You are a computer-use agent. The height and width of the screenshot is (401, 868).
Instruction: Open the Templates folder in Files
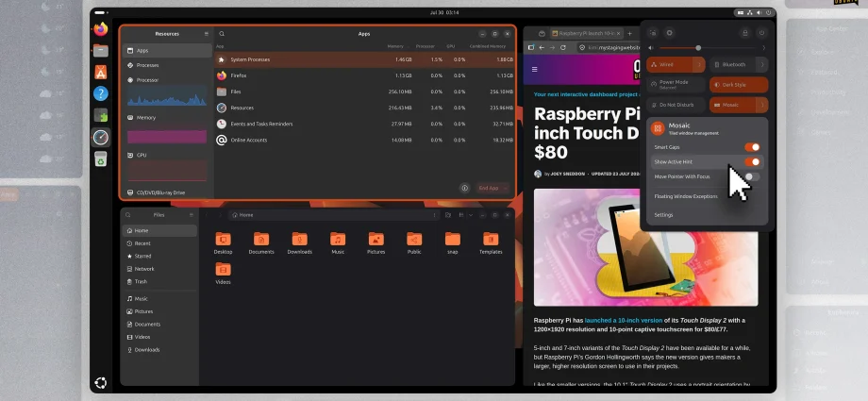click(491, 243)
